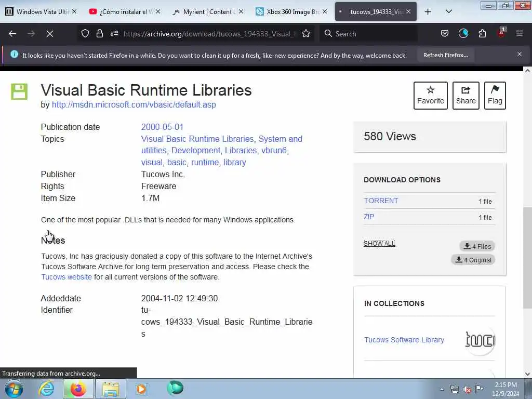Click the red uBlock extension icon

pos(501,33)
